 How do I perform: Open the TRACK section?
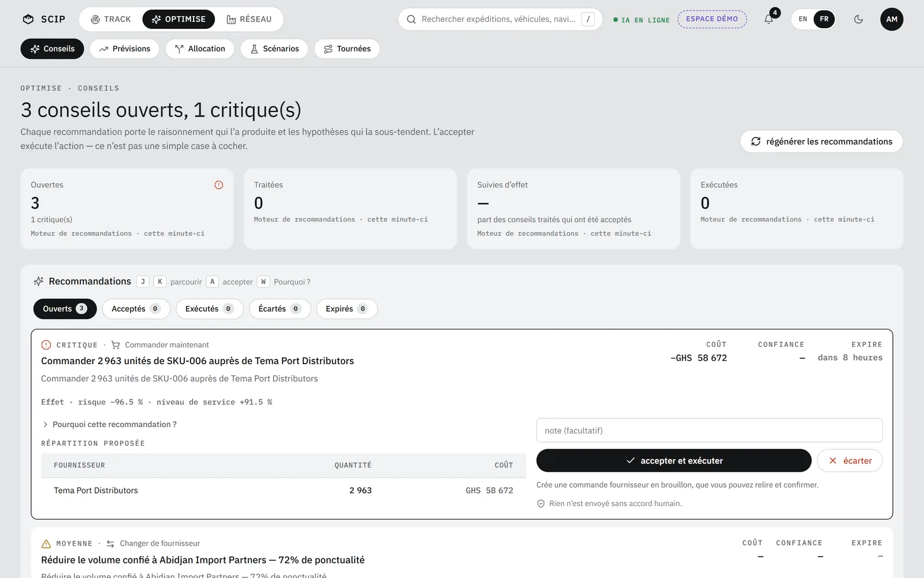pos(111,19)
